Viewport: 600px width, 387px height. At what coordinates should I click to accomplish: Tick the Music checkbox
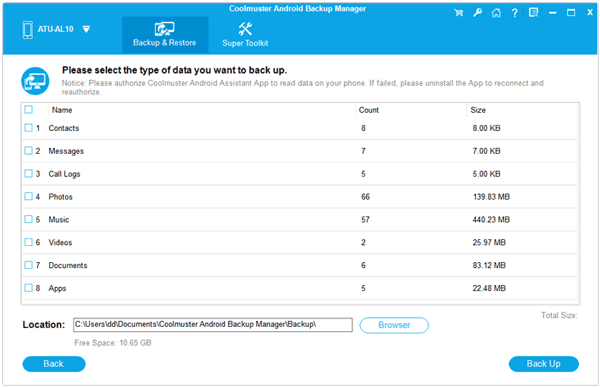(29, 219)
